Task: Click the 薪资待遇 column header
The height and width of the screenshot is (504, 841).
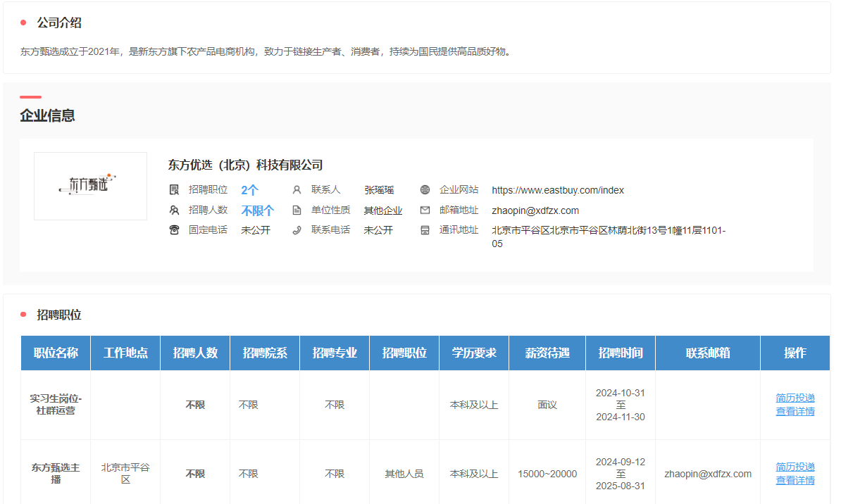Action: (x=547, y=353)
